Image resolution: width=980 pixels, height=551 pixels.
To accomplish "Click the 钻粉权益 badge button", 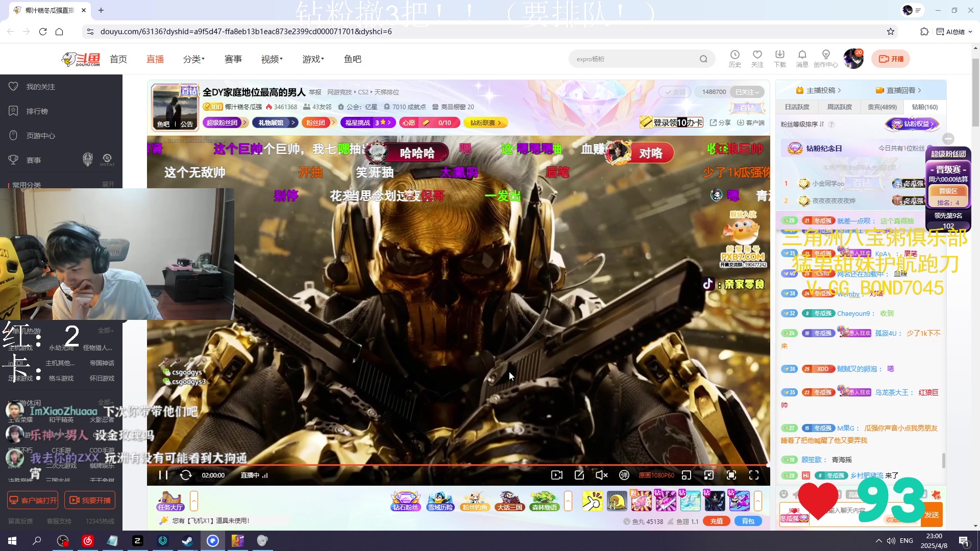I will coord(912,124).
